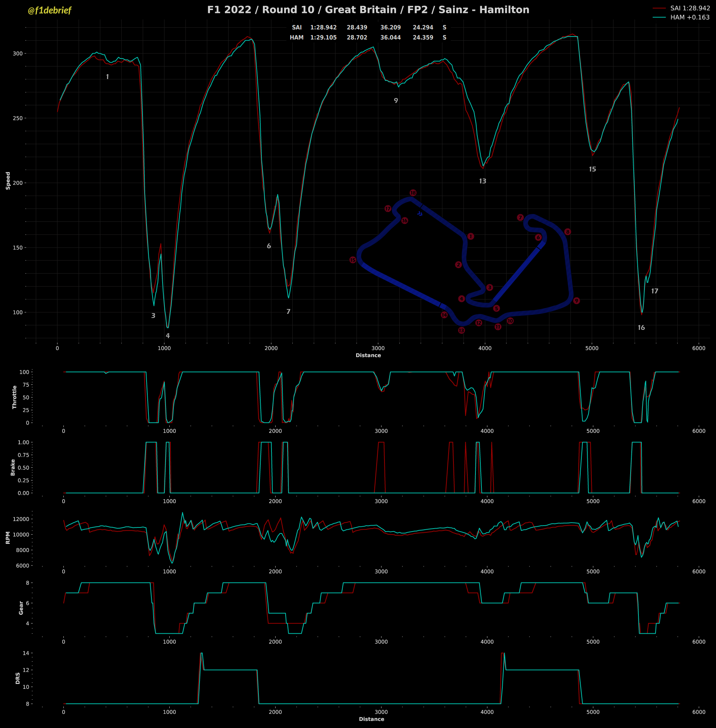Click corner label 4 on speed plot
Screen dimensions: 716x728
(x=168, y=336)
